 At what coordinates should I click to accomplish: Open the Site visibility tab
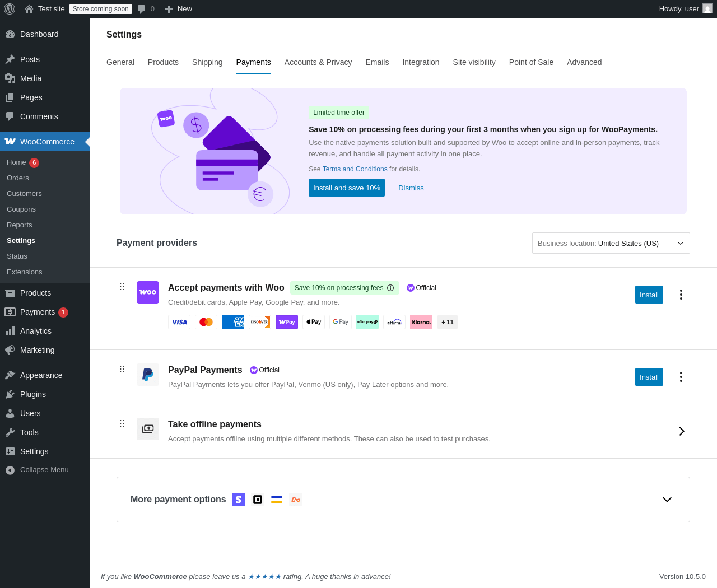474,62
